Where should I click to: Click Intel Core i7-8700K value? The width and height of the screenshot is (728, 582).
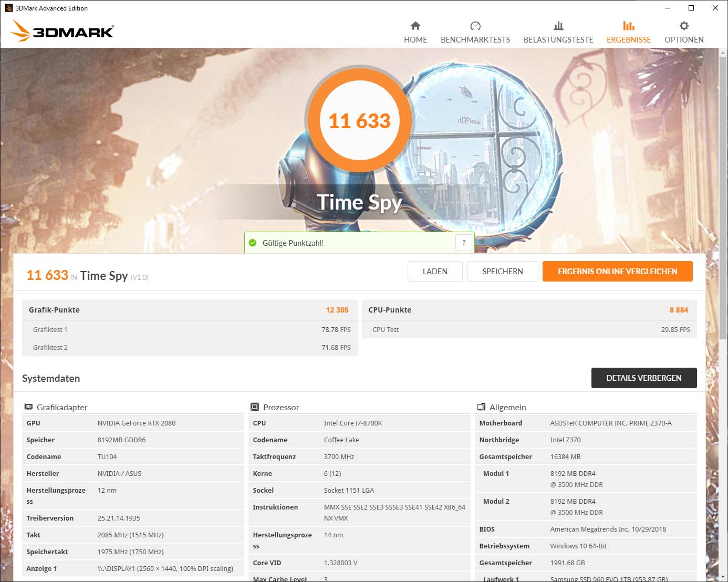353,423
